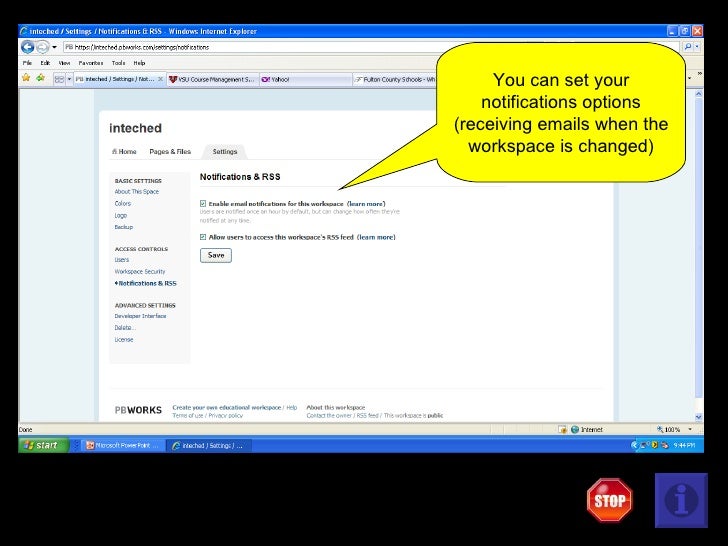Image resolution: width=728 pixels, height=546 pixels.
Task: Click learn more beside RSS feed option
Action: 376,237
